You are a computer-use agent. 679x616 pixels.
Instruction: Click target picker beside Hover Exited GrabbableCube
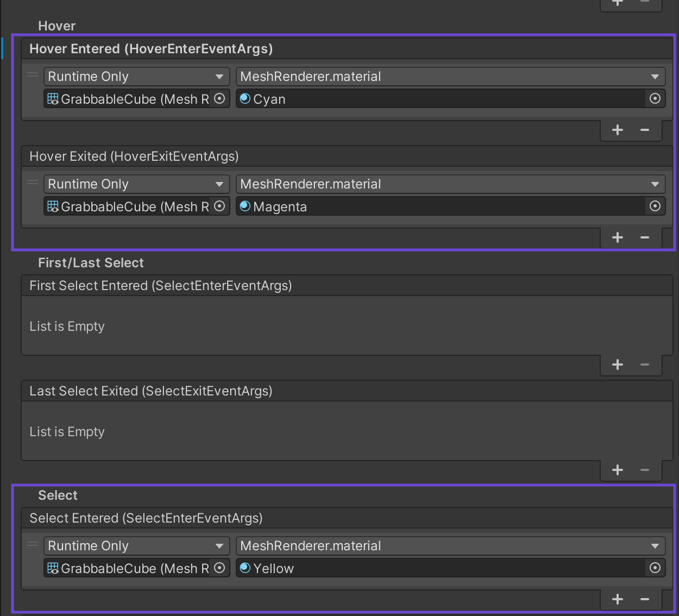pos(219,206)
